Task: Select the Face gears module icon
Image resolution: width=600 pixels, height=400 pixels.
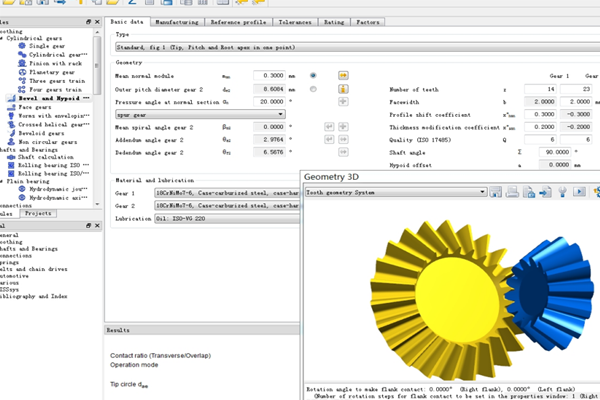Action: 11,107
